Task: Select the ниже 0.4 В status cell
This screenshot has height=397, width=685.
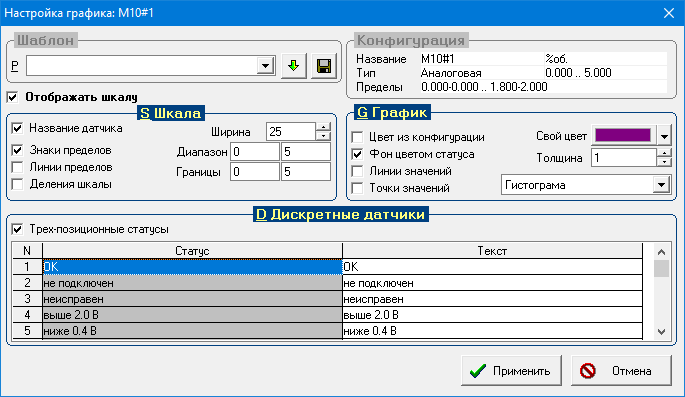Action: point(192,331)
